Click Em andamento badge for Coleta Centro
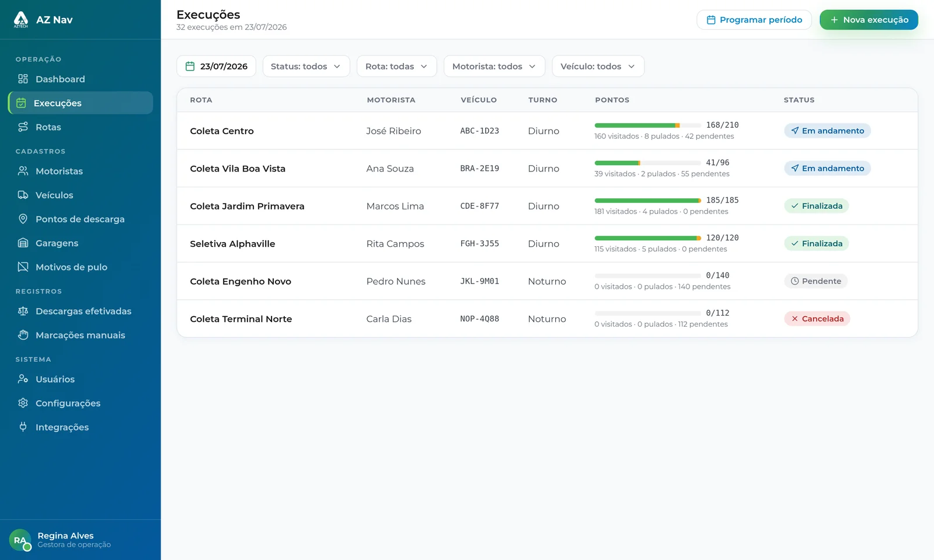 click(827, 131)
